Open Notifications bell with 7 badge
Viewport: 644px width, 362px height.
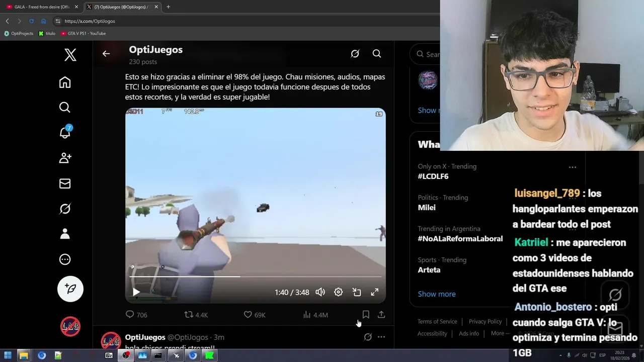point(65,132)
